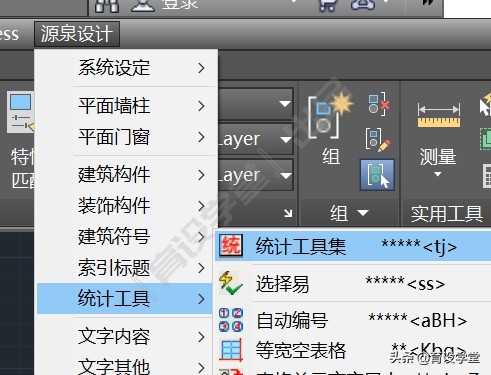Viewport: 491px width, 375px height.
Task: Click the large Group create icon
Action: (330, 116)
